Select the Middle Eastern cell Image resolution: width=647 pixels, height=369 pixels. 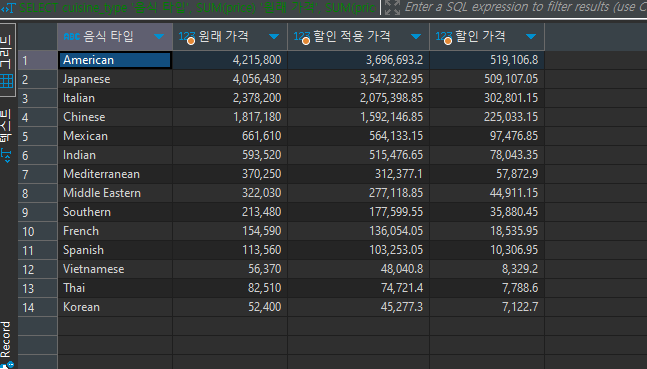point(115,193)
